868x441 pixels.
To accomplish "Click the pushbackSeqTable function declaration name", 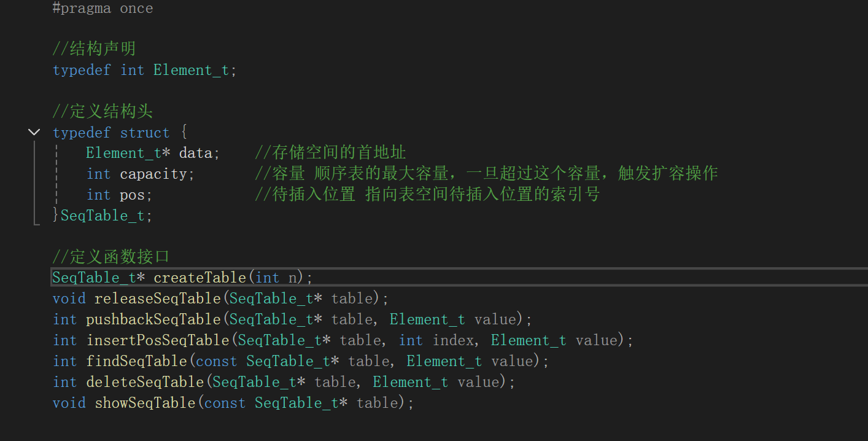I will click(153, 319).
